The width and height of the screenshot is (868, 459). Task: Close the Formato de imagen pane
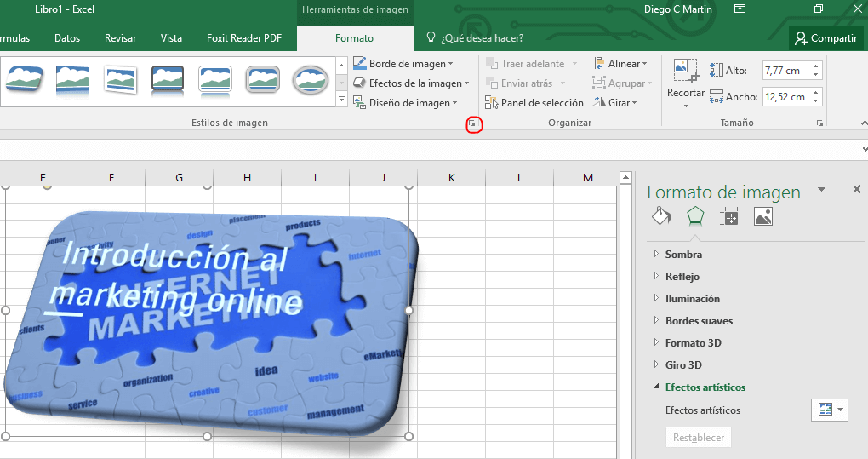point(856,189)
